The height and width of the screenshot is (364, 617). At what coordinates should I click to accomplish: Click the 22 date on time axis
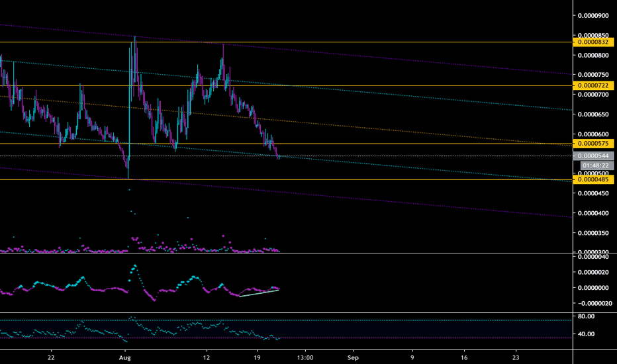[x=51, y=357]
